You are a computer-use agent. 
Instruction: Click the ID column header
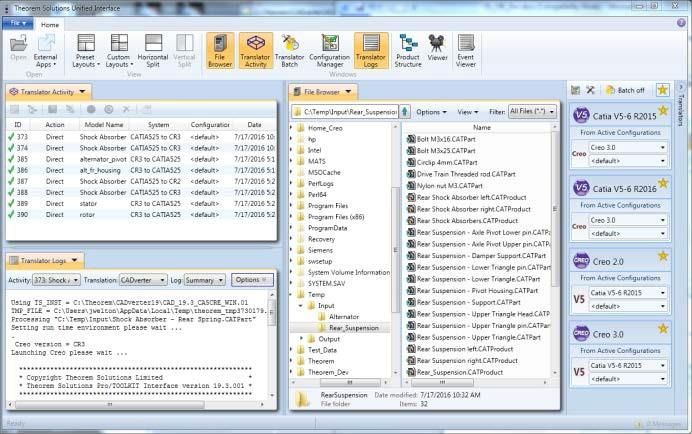tap(18, 125)
